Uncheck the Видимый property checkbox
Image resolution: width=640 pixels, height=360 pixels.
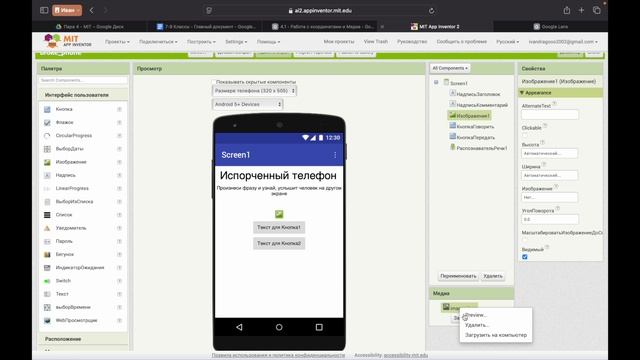pyautogui.click(x=524, y=257)
